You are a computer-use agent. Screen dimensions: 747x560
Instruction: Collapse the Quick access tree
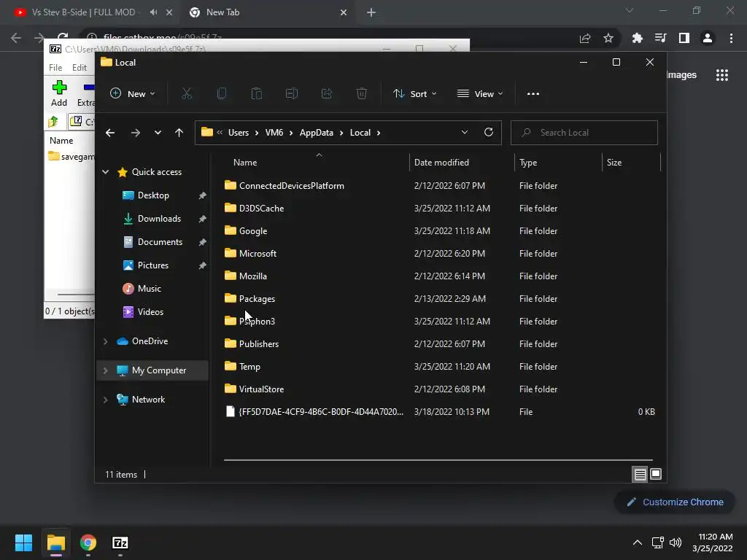105,172
